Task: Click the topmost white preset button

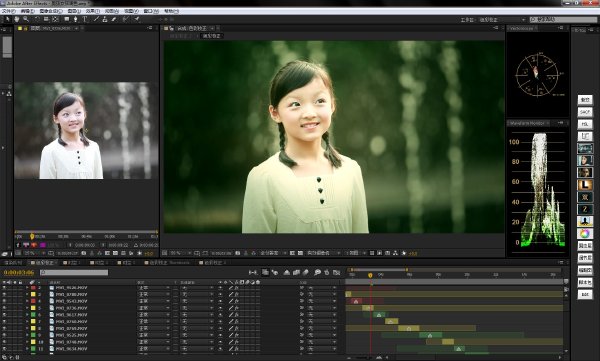Action: point(585,100)
